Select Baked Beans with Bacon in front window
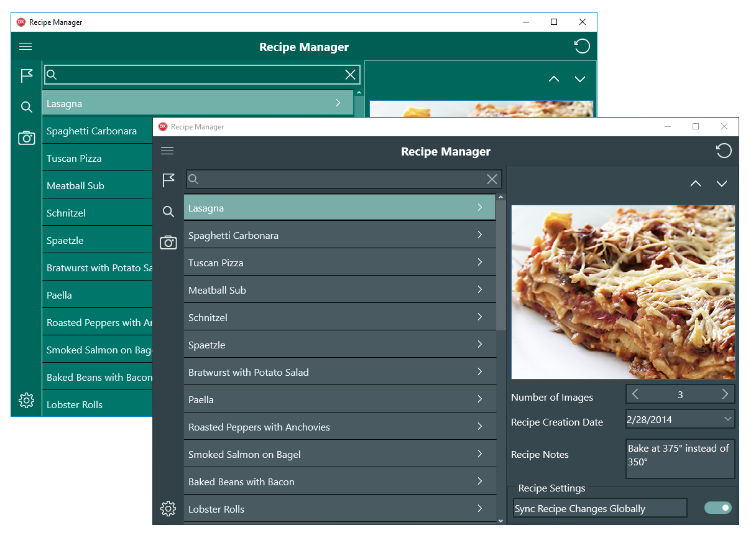The width and height of the screenshot is (756, 545). pyautogui.click(x=339, y=482)
